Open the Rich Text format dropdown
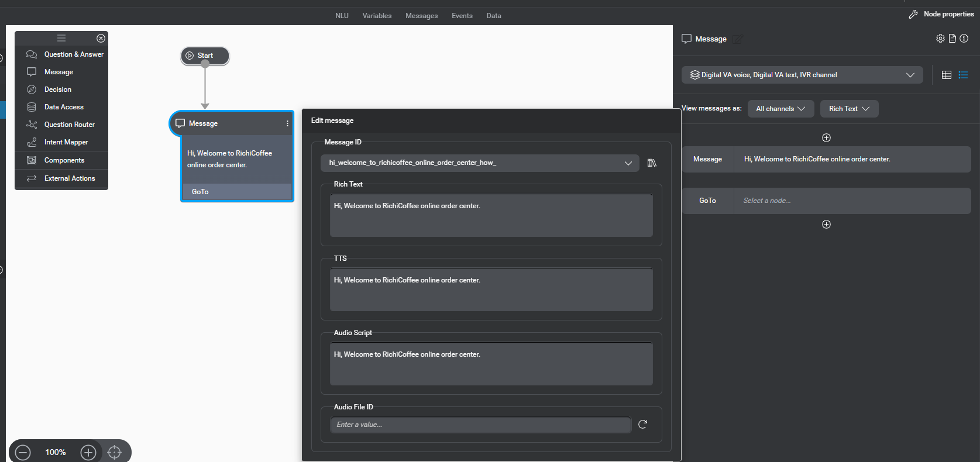The image size is (980, 462). pyautogui.click(x=849, y=109)
